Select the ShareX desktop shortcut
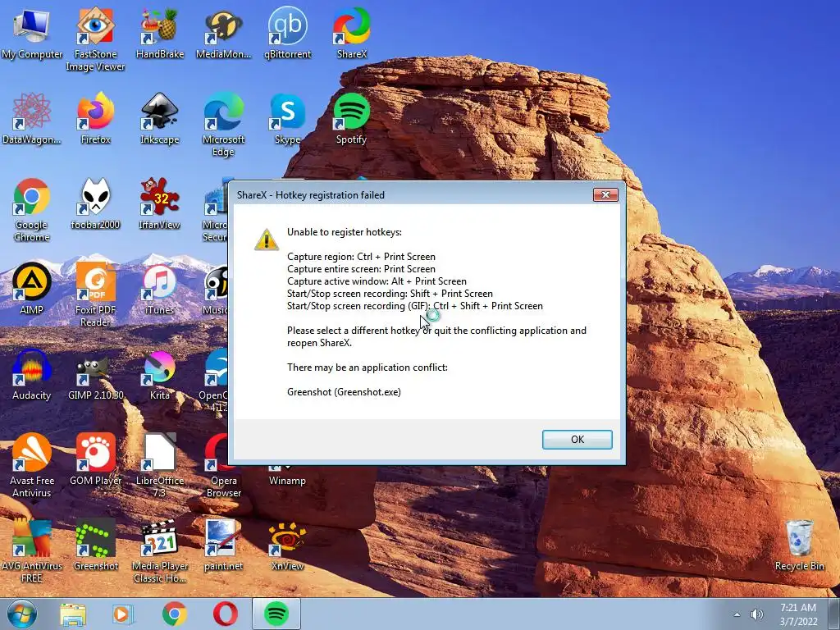 (x=352, y=34)
